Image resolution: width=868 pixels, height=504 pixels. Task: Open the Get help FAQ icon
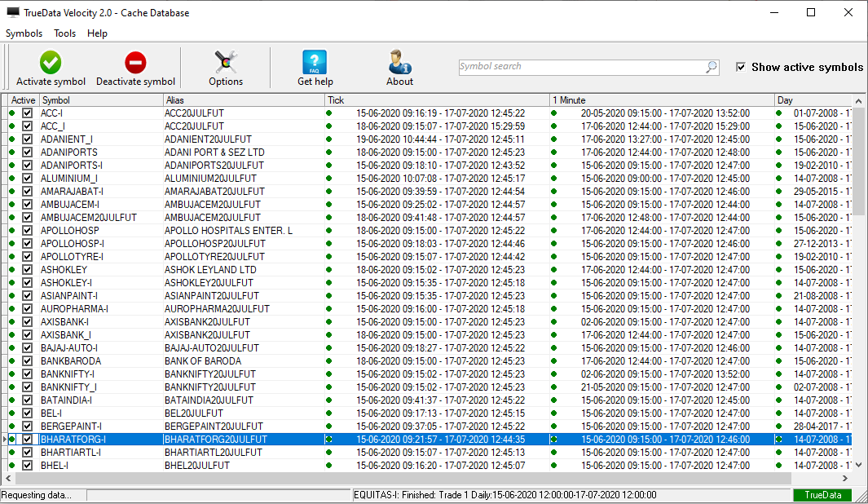(315, 62)
